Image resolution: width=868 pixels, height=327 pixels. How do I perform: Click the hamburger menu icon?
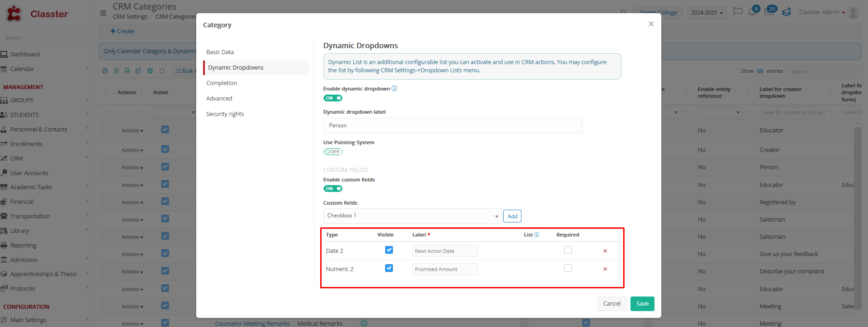point(103,13)
